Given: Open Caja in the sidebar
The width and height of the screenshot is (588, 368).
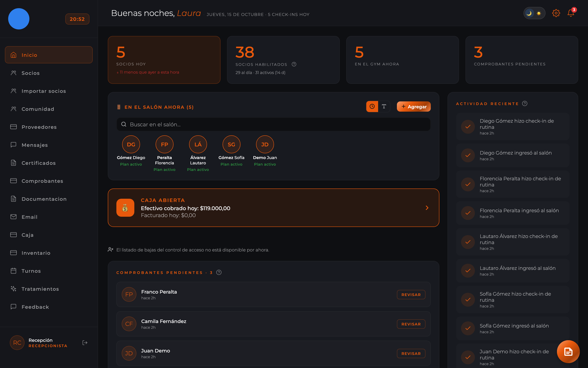Looking at the screenshot, I should [x=49, y=235].
